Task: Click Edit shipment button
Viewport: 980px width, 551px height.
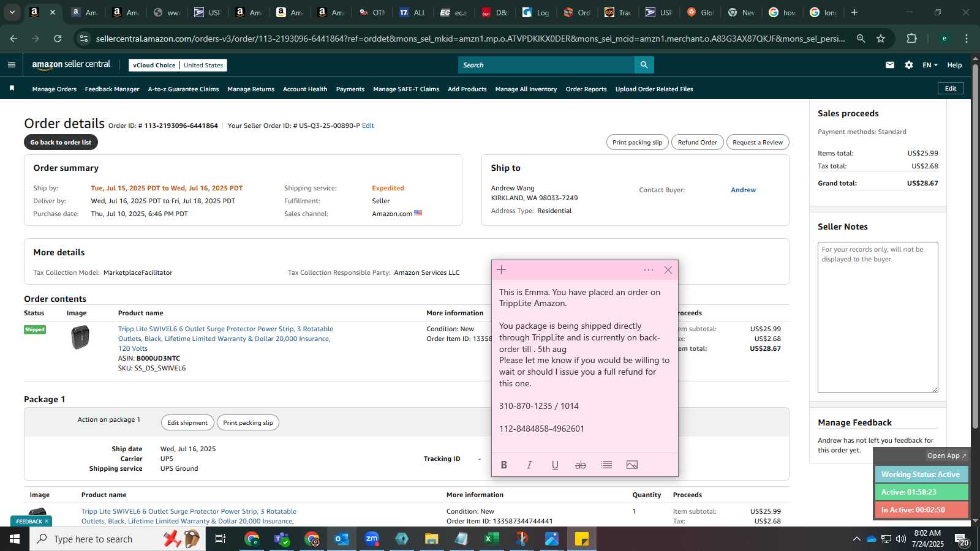Action: (187, 422)
